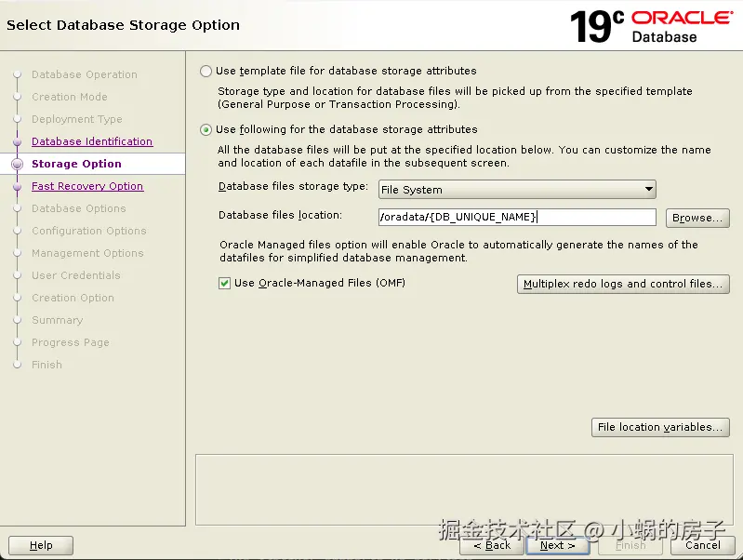Click Progress Page step in sidebar

[x=71, y=342]
